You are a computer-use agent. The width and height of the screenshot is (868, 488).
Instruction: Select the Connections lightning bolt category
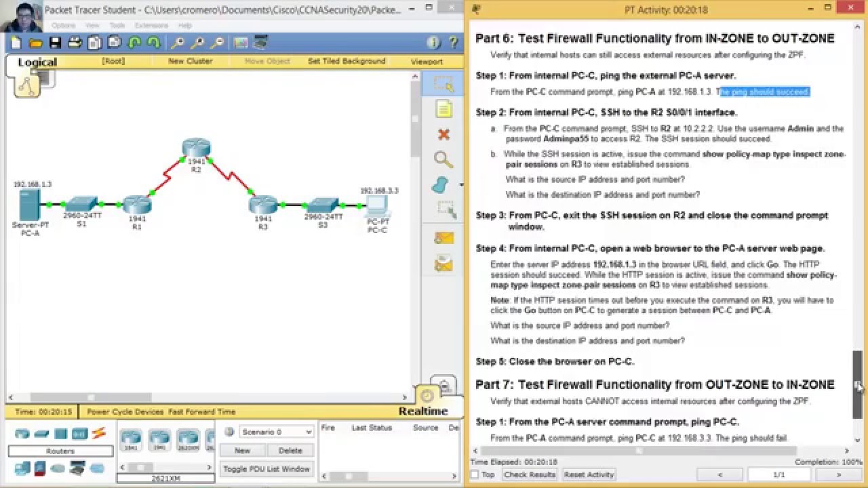tap(99, 433)
